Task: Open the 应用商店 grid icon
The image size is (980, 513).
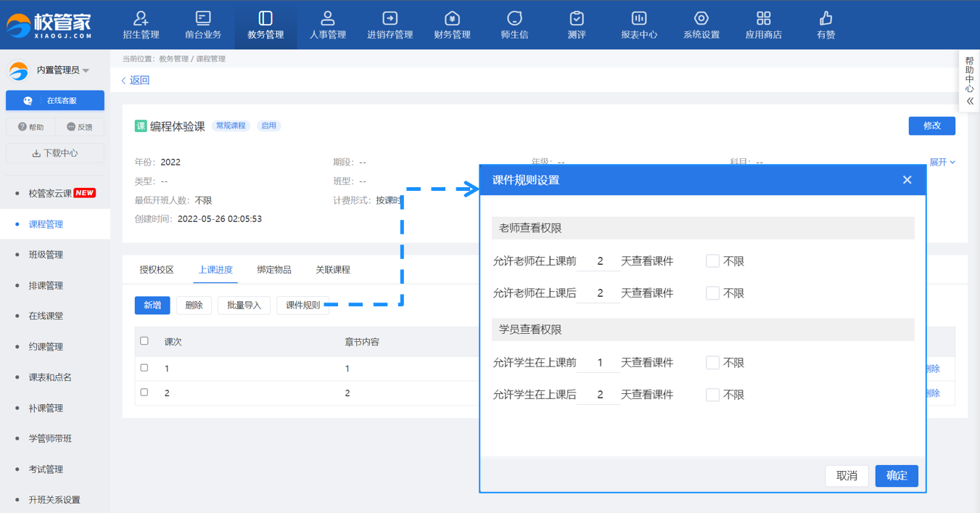Action: click(763, 19)
